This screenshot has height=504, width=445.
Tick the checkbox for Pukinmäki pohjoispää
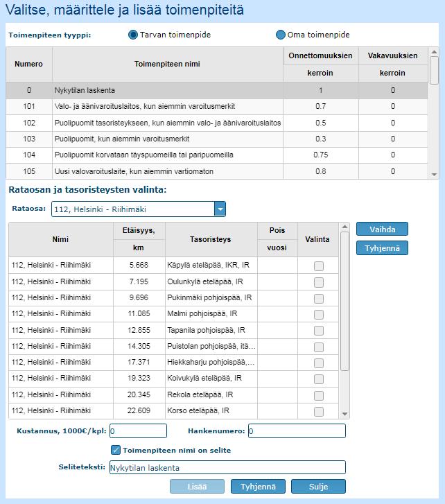318,298
